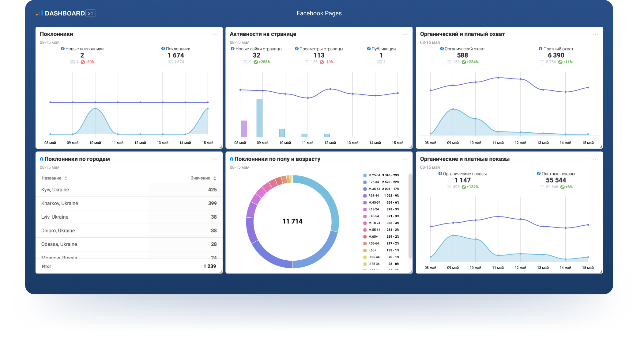
Task: Open the Органические и платные показы options menu
Action: (x=595, y=159)
